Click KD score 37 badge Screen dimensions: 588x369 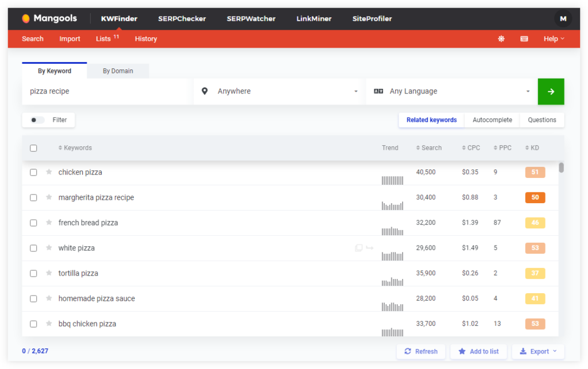tap(535, 273)
